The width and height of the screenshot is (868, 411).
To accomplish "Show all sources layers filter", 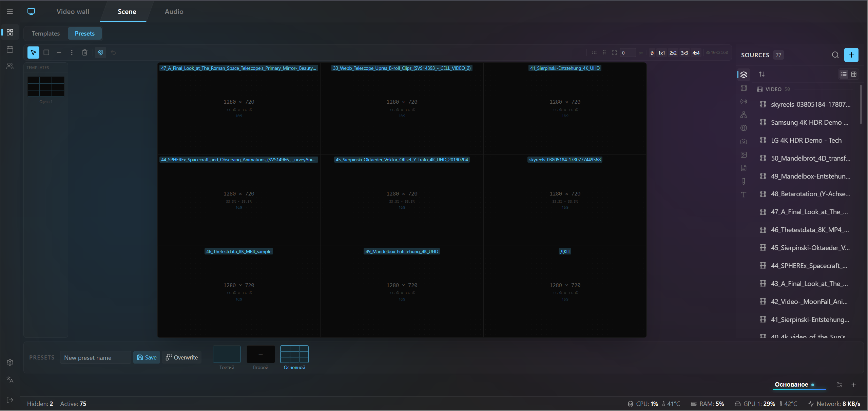I will tap(744, 75).
